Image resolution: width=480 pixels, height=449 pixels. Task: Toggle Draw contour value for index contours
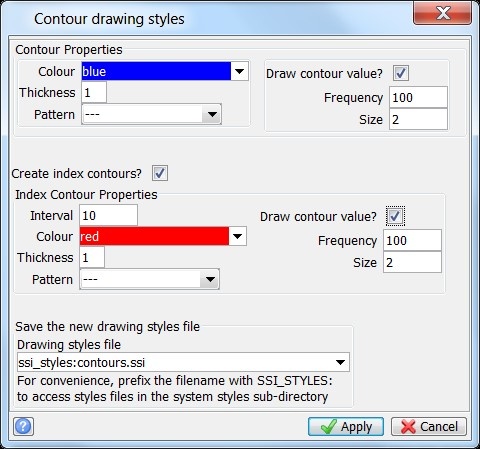[395, 216]
